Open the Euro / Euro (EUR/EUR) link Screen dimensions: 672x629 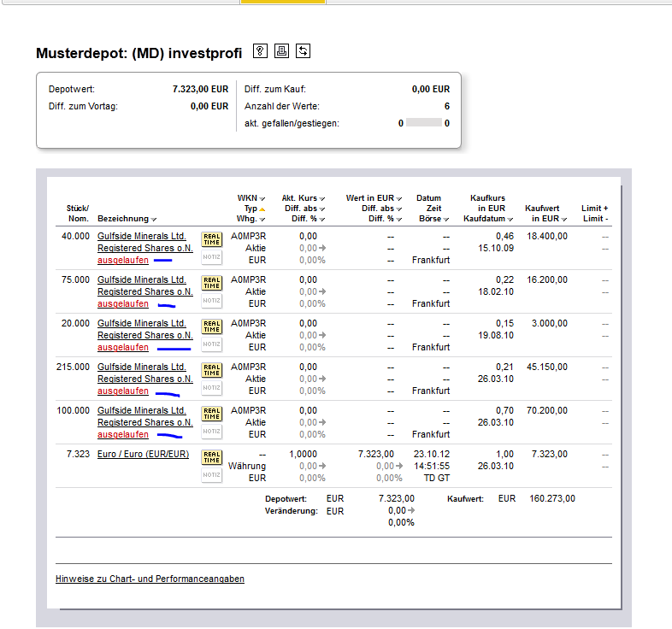[143, 454]
